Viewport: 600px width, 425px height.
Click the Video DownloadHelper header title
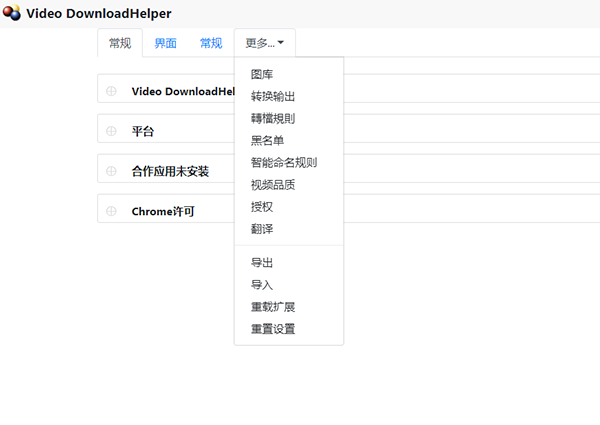point(99,13)
